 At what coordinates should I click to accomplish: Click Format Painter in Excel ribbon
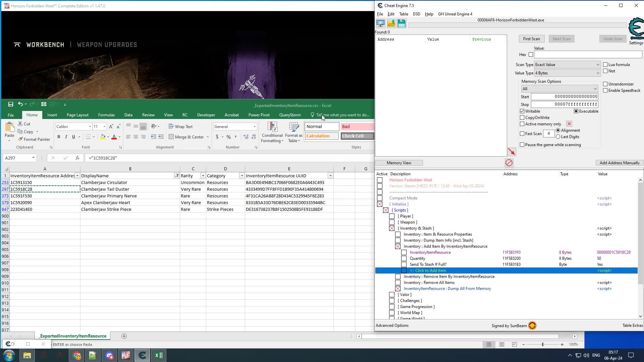pyautogui.click(x=34, y=139)
